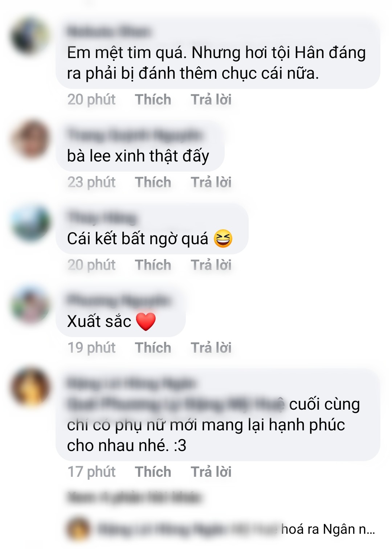Like the 'Cái kết bất ngờ quá' comment
The height and width of the screenshot is (549, 392).
153,265
